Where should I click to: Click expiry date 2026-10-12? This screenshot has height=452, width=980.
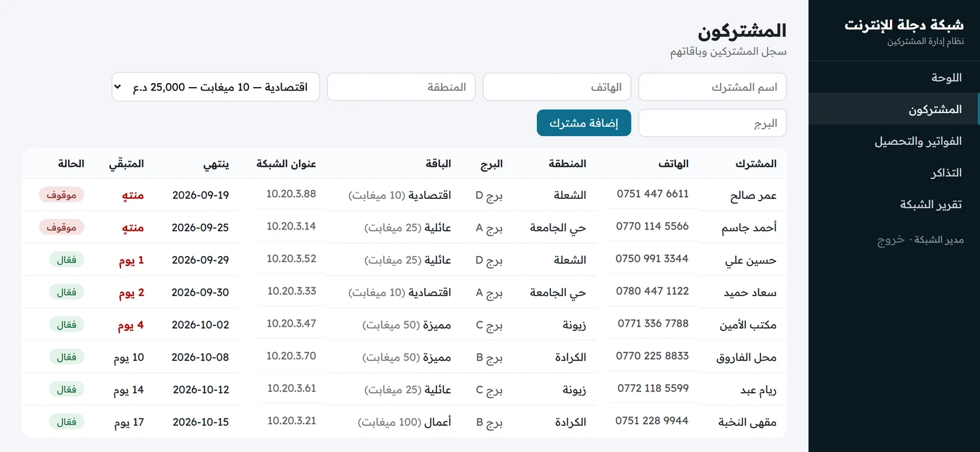tap(201, 390)
